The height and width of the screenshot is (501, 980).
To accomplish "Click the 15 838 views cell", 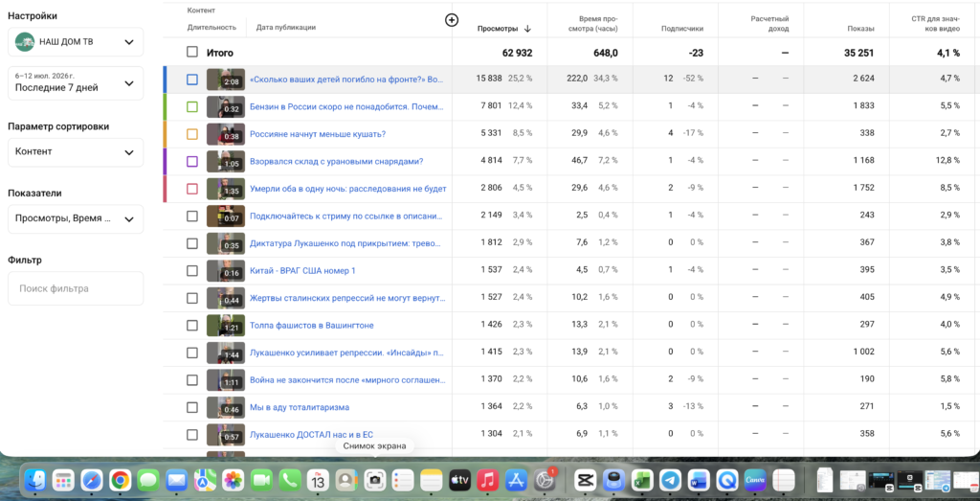I will 489,79.
